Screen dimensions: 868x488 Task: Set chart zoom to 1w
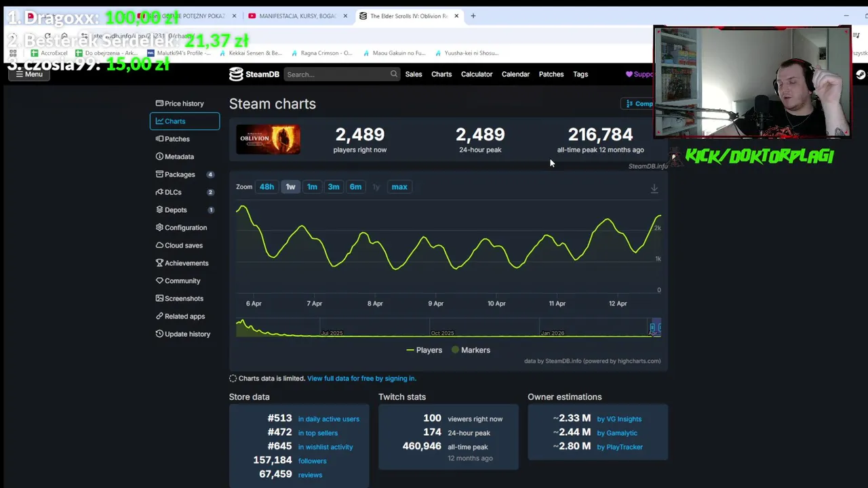290,186
